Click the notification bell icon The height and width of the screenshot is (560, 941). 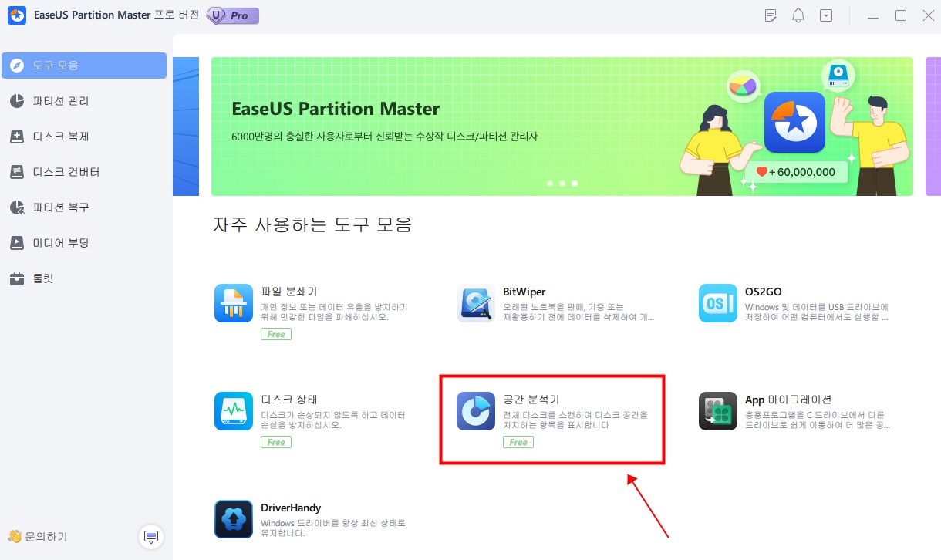click(x=798, y=16)
